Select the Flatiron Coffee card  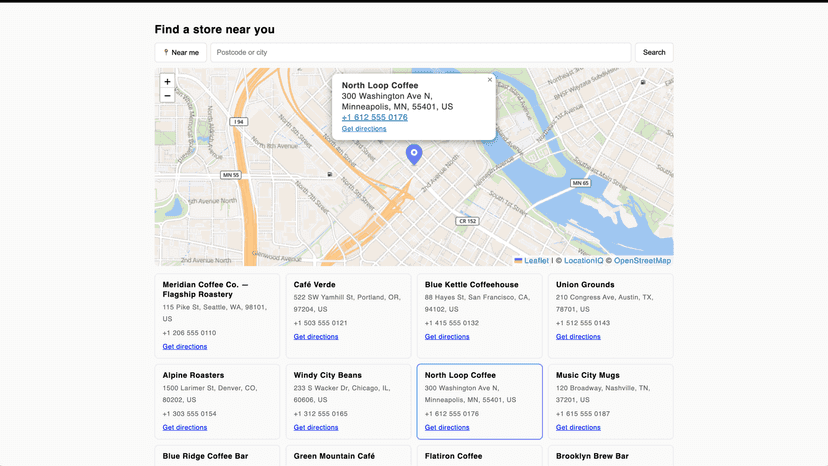pyautogui.click(x=479, y=455)
